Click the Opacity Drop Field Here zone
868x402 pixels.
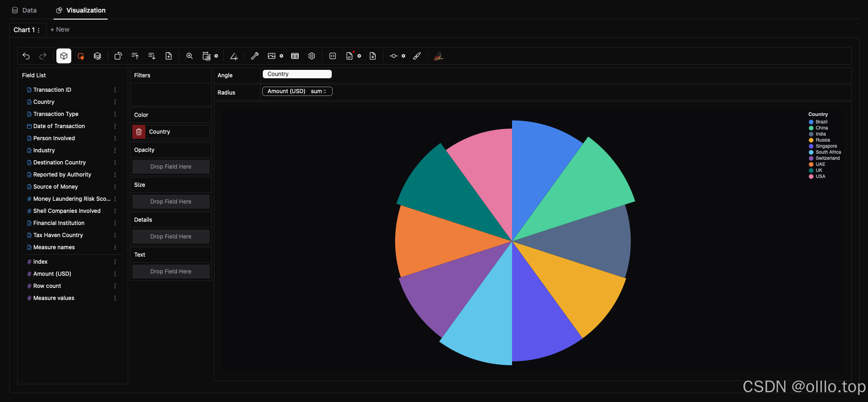pyautogui.click(x=171, y=167)
